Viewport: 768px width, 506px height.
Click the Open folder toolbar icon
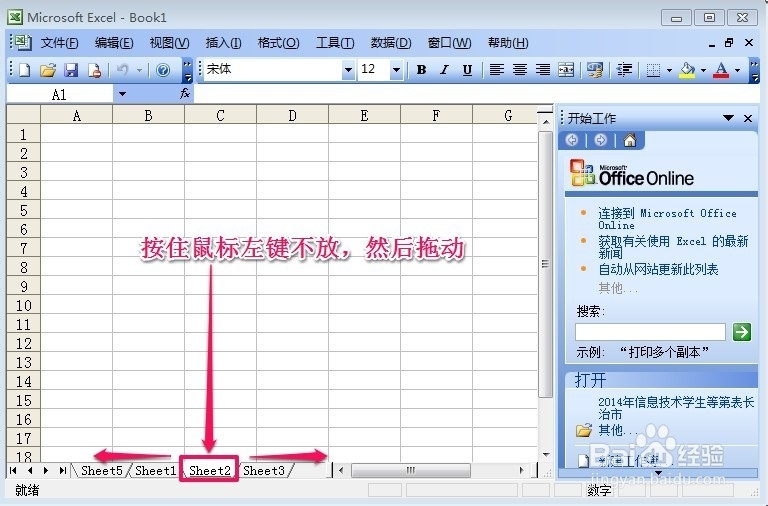48,70
